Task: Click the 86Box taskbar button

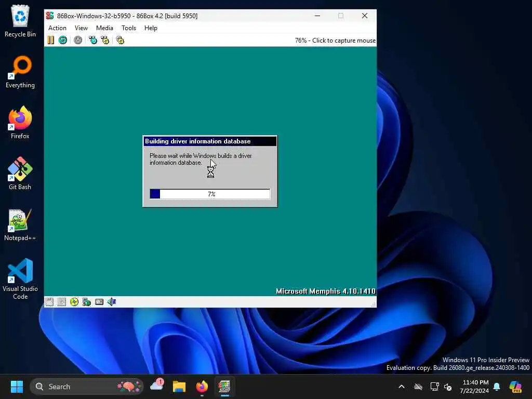Action: 224,387
